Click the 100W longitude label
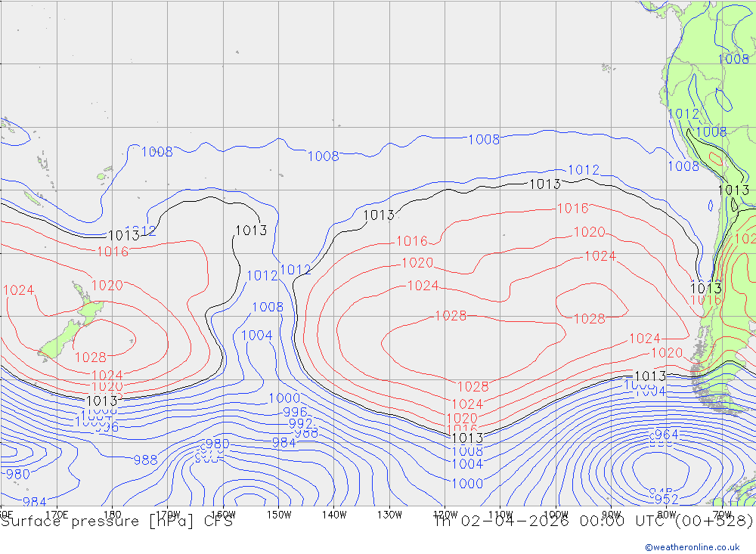756x554 pixels. pyautogui.click(x=556, y=515)
